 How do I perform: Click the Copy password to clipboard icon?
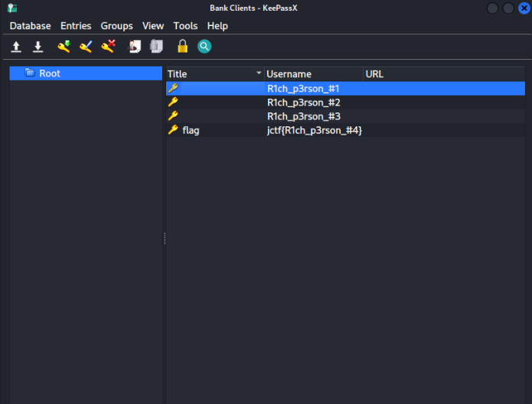[156, 47]
